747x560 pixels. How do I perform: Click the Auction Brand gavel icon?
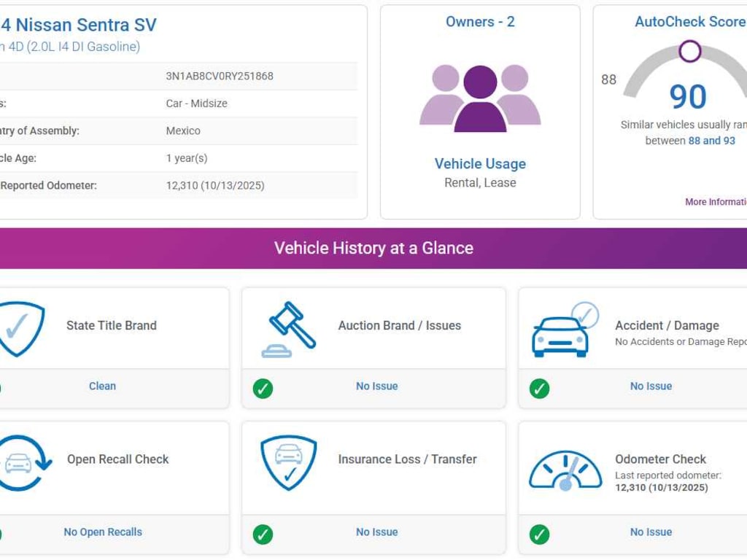pyautogui.click(x=289, y=329)
